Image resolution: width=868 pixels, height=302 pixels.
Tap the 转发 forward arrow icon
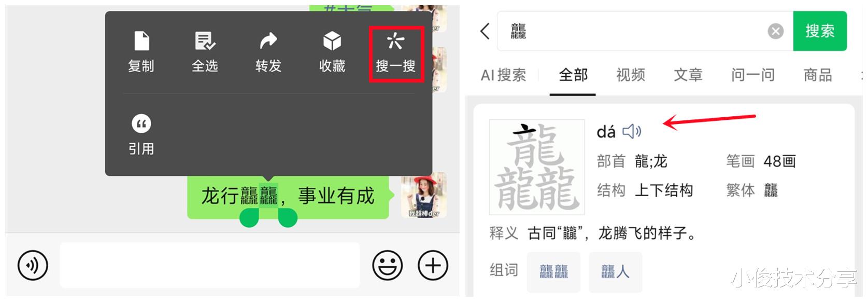[x=268, y=41]
